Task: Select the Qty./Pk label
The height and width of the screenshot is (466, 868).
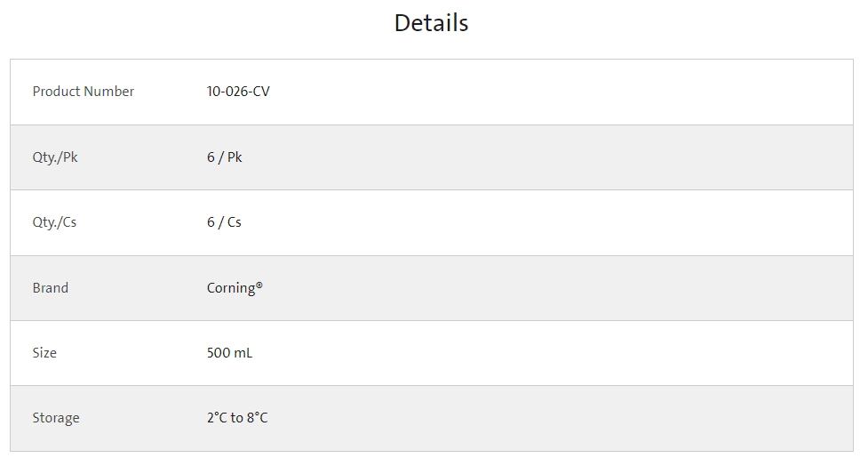Action: tap(55, 157)
